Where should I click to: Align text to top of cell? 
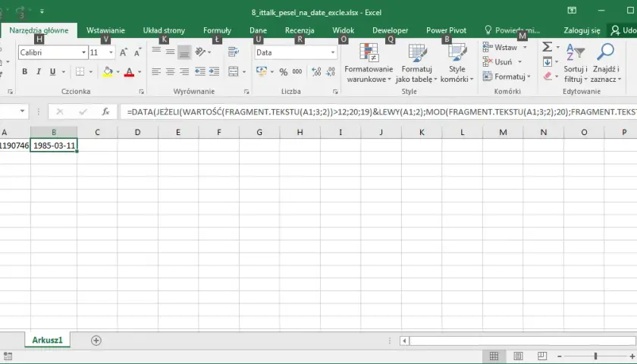pos(156,52)
